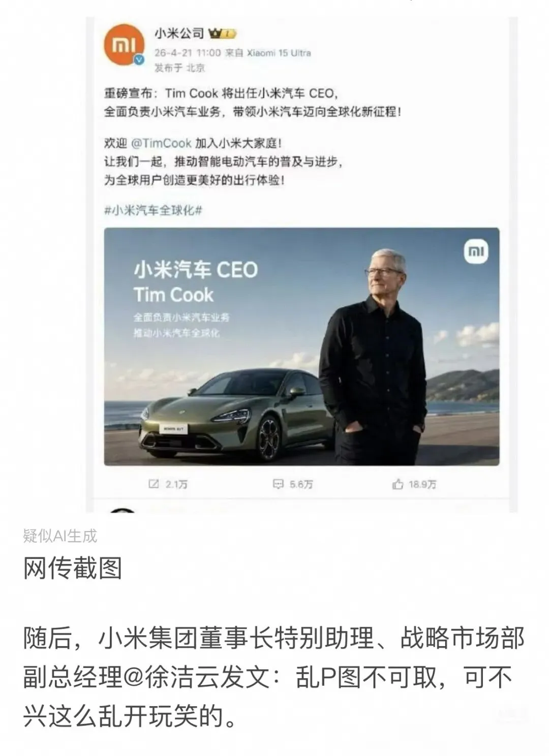Tap the partially visible avatar below the post
This screenshot has width=549, height=756.
[122, 510]
